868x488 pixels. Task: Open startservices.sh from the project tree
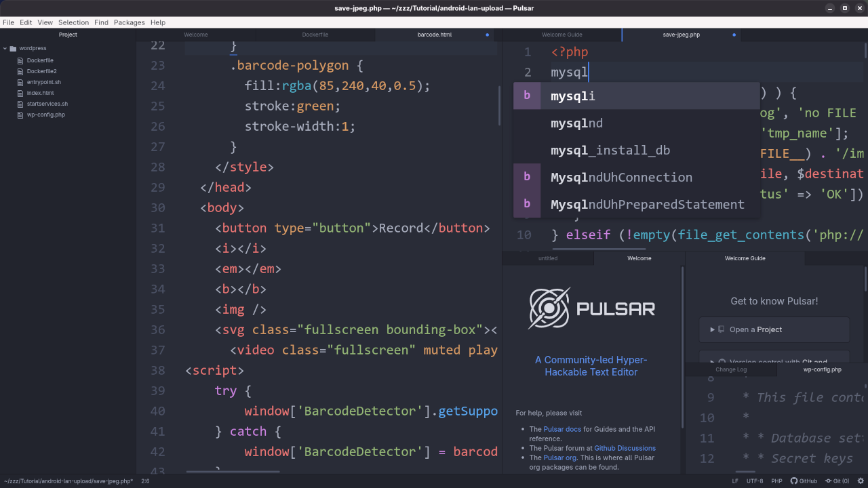pos(47,104)
